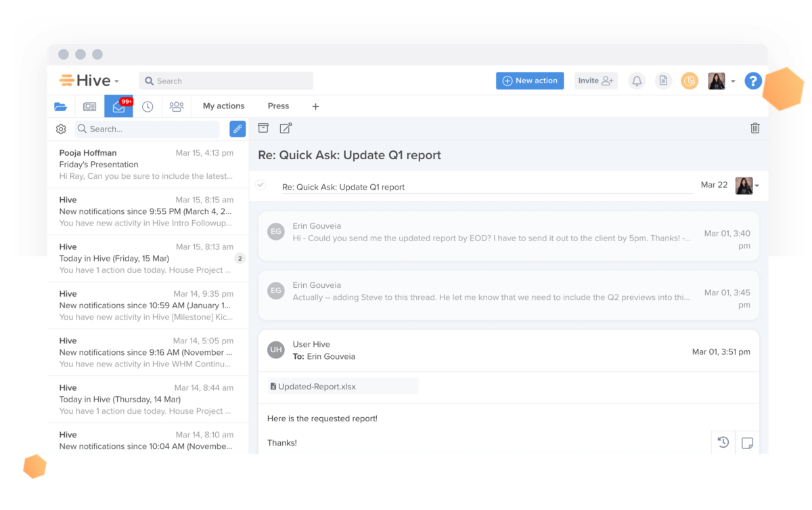Click the UH avatar for User Hive
The image size is (812, 510).
click(x=275, y=350)
